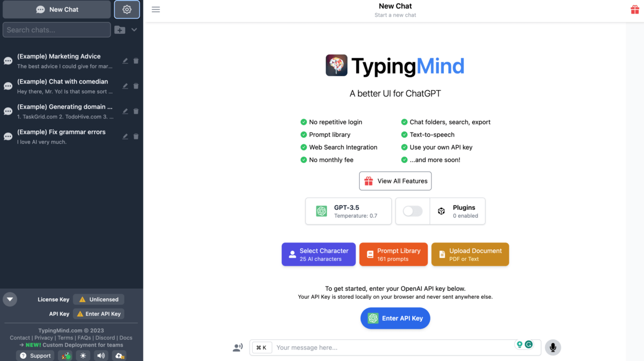Open the settings gear in the sidebar
644x361 pixels.
tap(127, 9)
